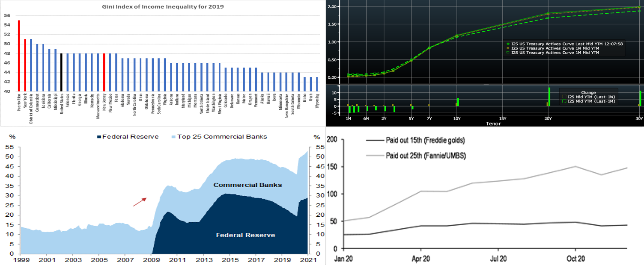
Task: Click the 1W Mid YTM legend marker
Action: 508,48
